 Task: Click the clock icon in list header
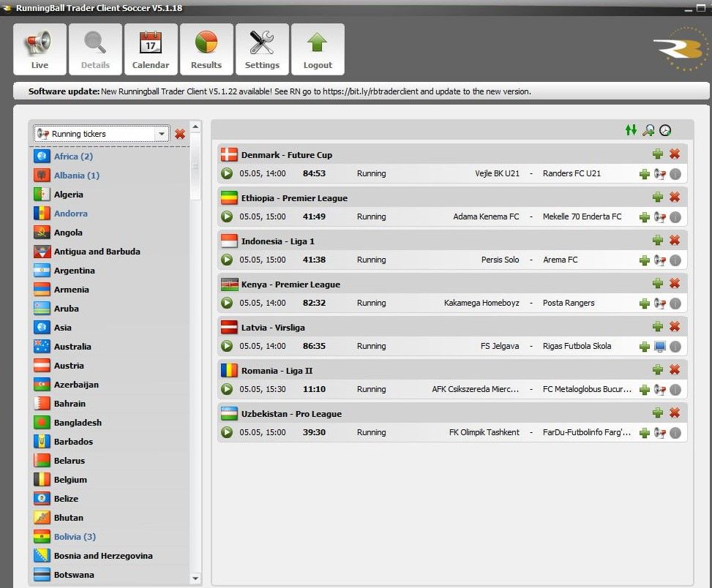tap(665, 130)
